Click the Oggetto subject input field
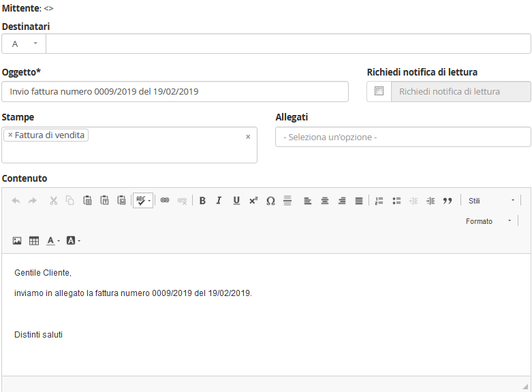Screen dimensions: 532x392 point(175,91)
